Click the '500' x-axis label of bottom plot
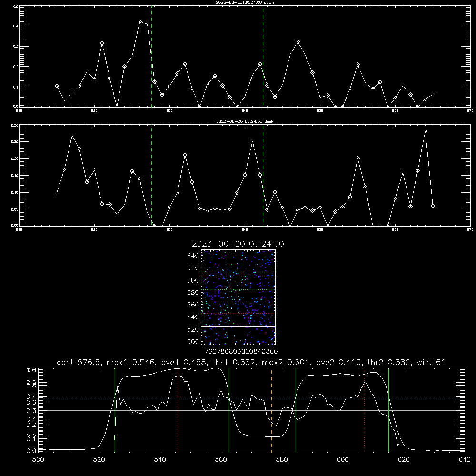This screenshot has height=476, width=476. [38, 460]
